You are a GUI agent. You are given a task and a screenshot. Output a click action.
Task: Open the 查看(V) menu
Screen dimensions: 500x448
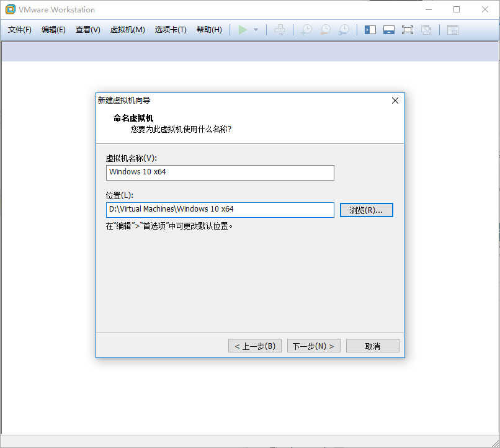coord(87,30)
